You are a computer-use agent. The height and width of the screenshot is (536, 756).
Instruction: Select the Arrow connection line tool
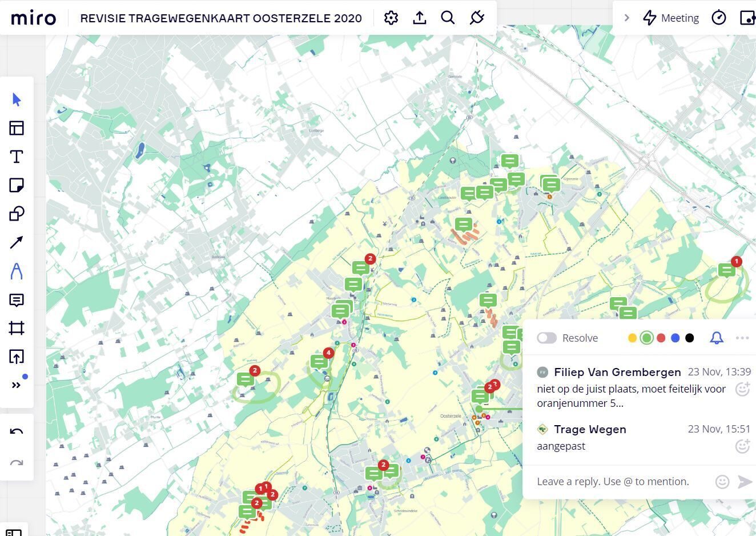(x=17, y=242)
